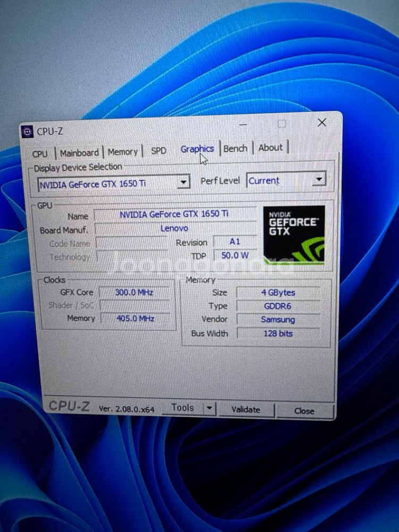Expand the Tools dropdown arrow
399x532 pixels.
click(209, 408)
